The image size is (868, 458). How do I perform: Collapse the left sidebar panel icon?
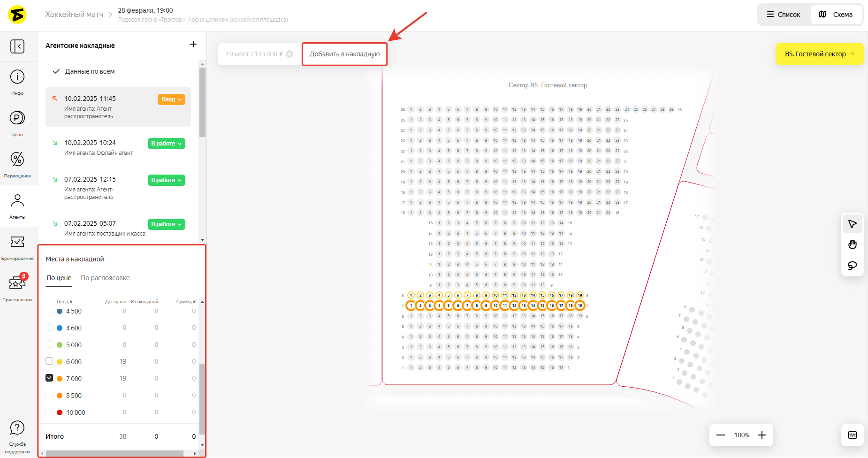(x=17, y=46)
